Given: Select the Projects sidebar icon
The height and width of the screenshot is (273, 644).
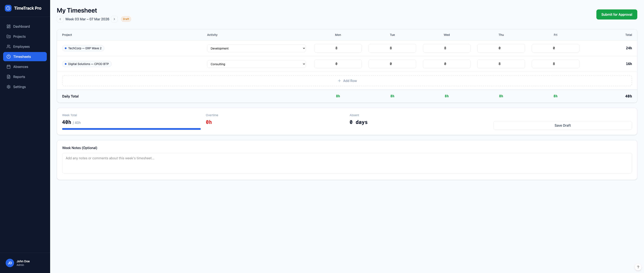Looking at the screenshot, I should click(9, 36).
